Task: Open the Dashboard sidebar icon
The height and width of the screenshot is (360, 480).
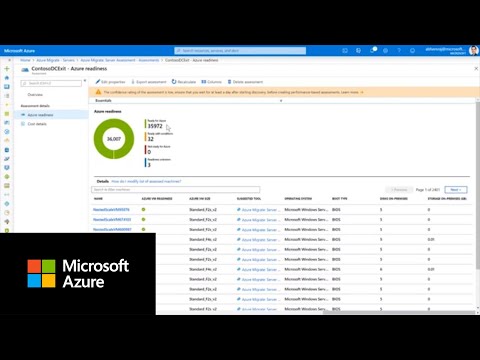Action: pos(7,87)
